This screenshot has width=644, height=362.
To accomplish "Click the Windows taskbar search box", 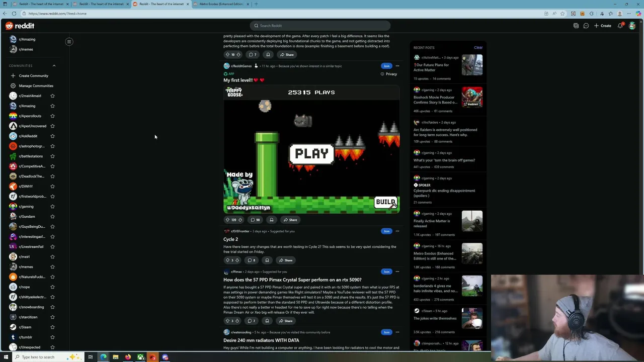I will 48,357.
